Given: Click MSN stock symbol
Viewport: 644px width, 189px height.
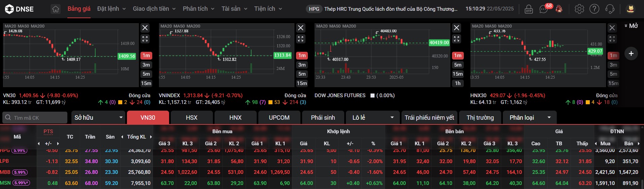Looking at the screenshot, I should click(x=5, y=183).
